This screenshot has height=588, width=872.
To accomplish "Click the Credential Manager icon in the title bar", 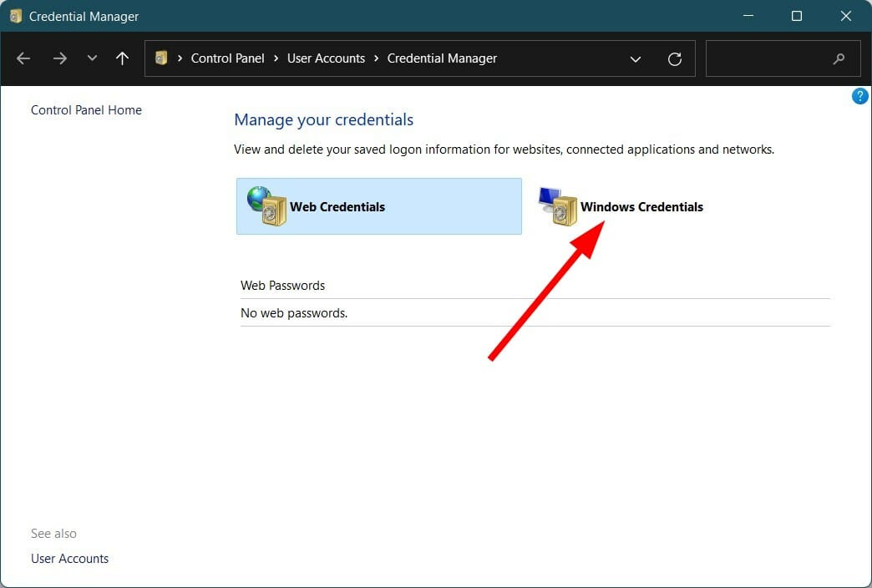I will pyautogui.click(x=14, y=15).
